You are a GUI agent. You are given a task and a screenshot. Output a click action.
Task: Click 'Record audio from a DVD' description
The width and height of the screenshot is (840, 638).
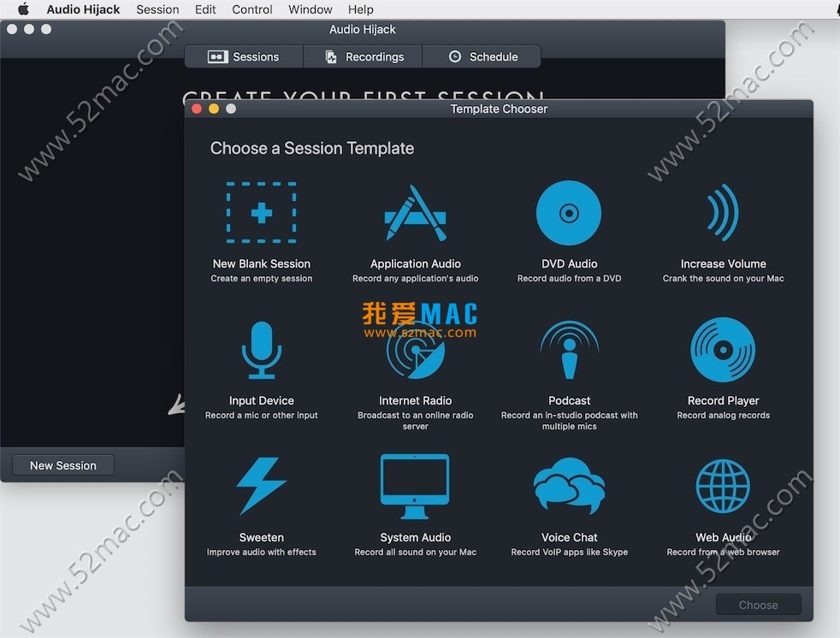coord(570,279)
